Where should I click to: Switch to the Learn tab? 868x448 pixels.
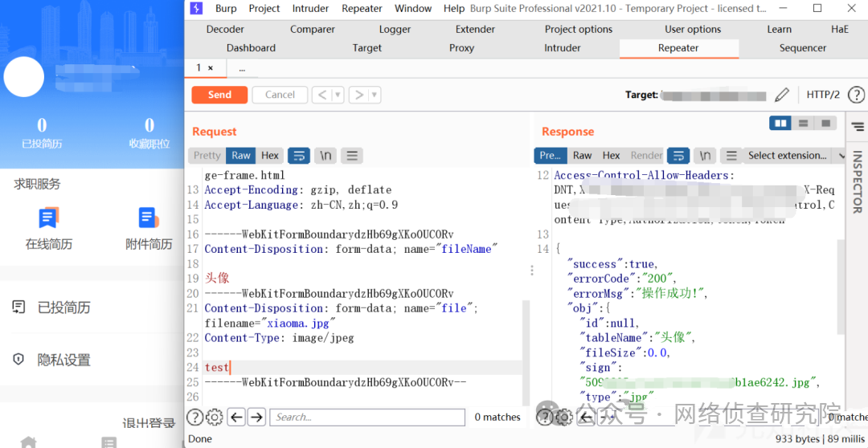pyautogui.click(x=779, y=30)
